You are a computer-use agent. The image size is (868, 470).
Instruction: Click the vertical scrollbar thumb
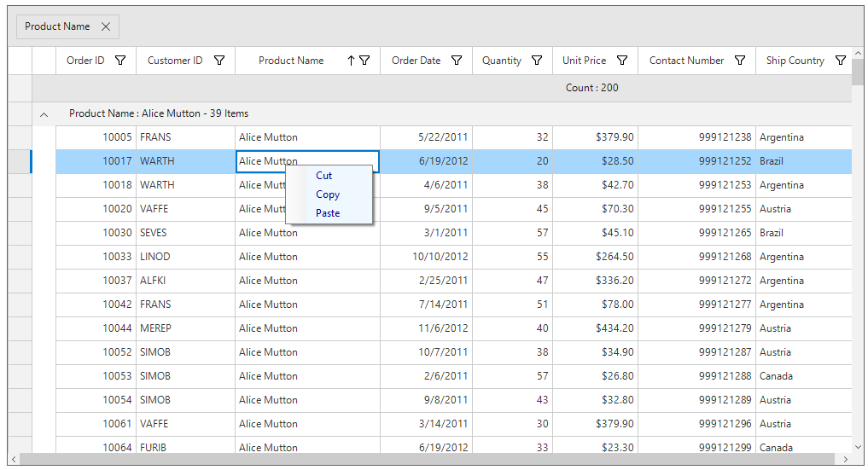(x=858, y=72)
